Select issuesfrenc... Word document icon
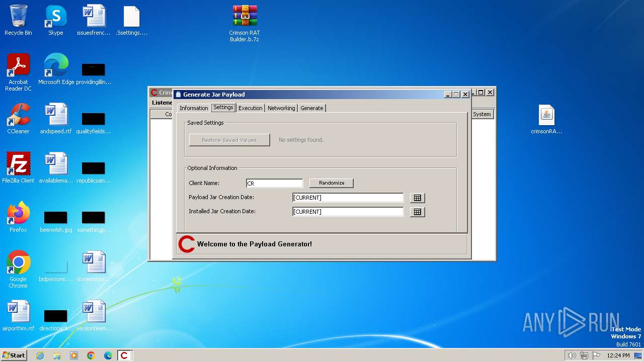The image size is (644, 362). [x=94, y=20]
